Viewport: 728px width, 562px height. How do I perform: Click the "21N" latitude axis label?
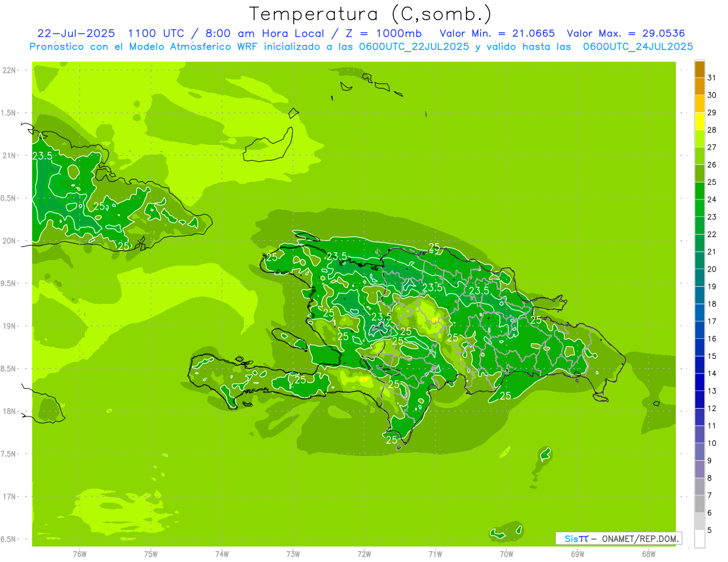coord(10,156)
